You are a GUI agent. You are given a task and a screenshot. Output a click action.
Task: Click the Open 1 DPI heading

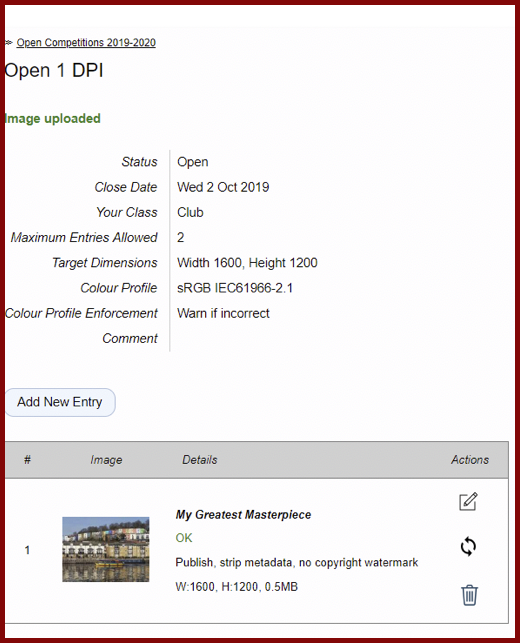[54, 71]
